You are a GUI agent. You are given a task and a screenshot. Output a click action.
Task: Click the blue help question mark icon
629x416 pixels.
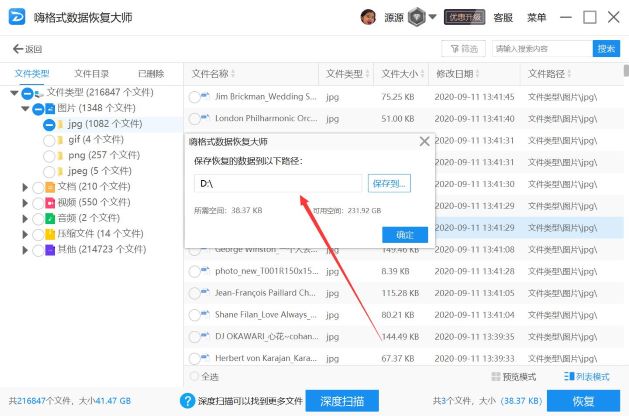pos(187,400)
